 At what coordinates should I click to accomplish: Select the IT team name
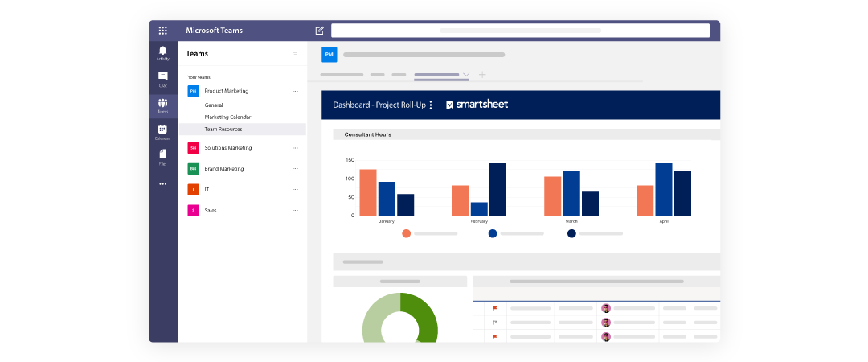pyautogui.click(x=207, y=190)
